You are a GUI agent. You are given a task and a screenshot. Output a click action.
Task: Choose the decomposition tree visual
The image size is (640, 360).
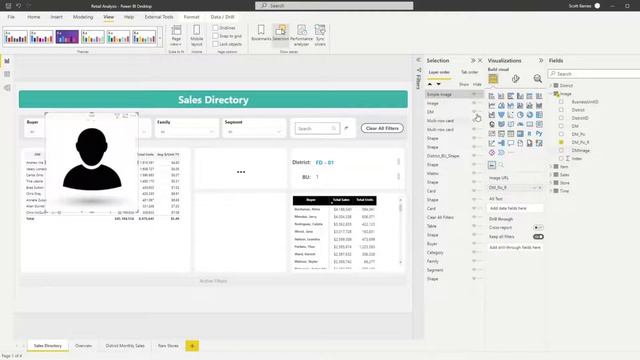pyautogui.click(x=501, y=143)
